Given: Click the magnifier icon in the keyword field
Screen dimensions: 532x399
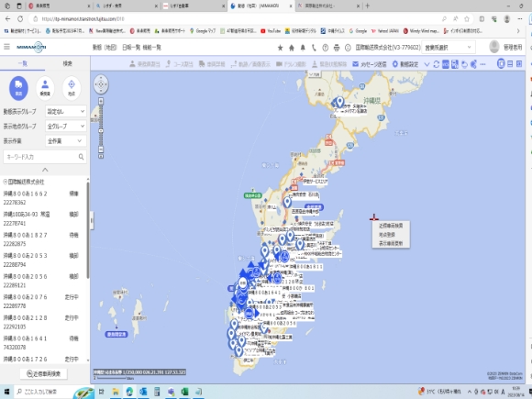Looking at the screenshot, I should [x=81, y=157].
